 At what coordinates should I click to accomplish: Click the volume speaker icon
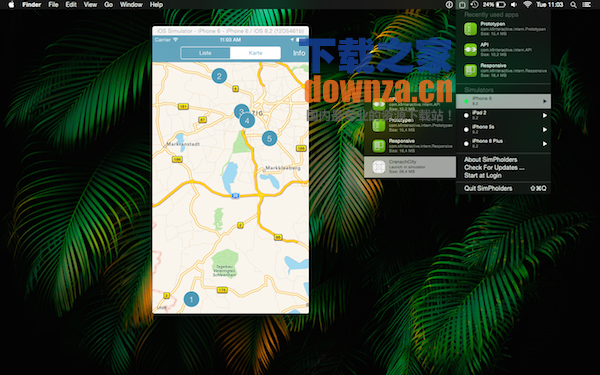click(x=514, y=5)
